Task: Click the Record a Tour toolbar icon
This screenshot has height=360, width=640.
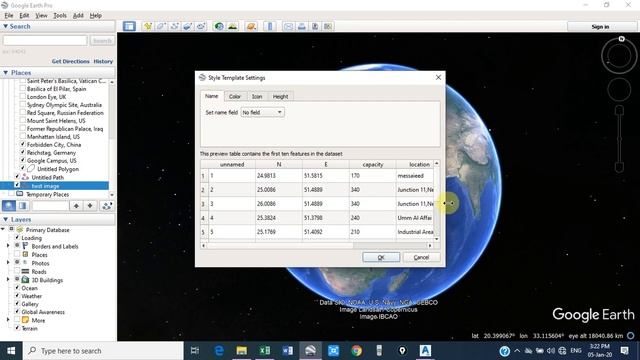Action: click(x=201, y=26)
